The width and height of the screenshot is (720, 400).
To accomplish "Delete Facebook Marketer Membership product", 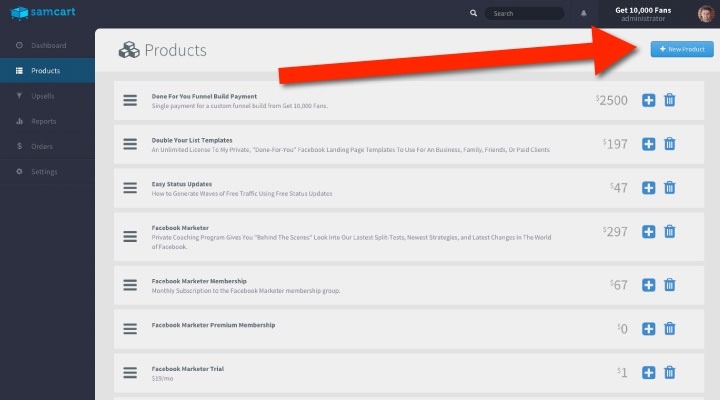I will [669, 285].
